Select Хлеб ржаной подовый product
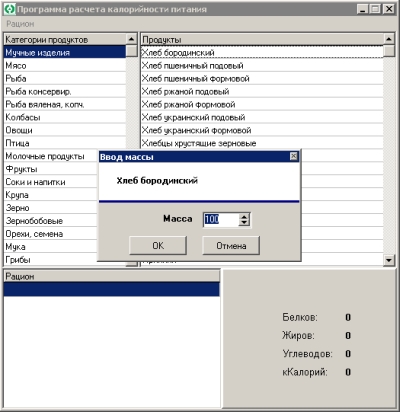The height and width of the screenshot is (412, 400). [262, 92]
